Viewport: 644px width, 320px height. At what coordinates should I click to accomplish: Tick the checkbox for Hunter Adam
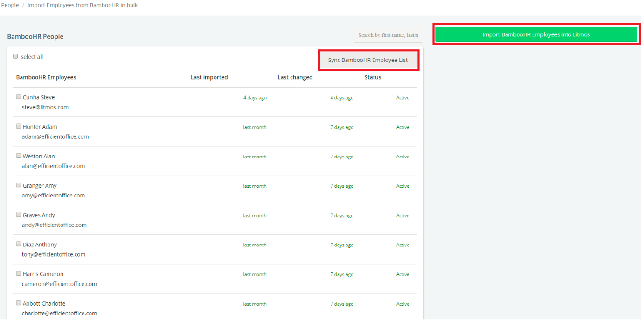(x=19, y=126)
